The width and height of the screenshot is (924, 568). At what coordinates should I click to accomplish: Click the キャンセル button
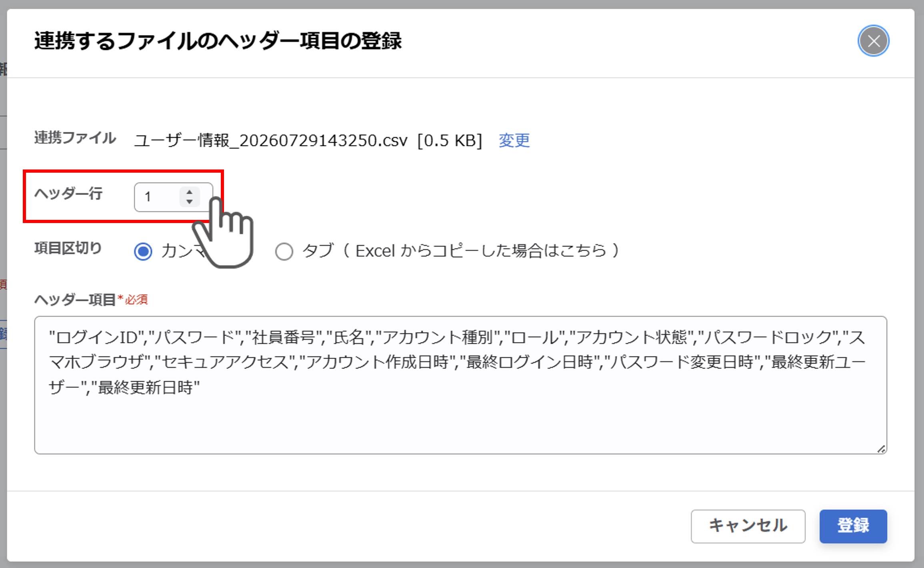point(748,526)
